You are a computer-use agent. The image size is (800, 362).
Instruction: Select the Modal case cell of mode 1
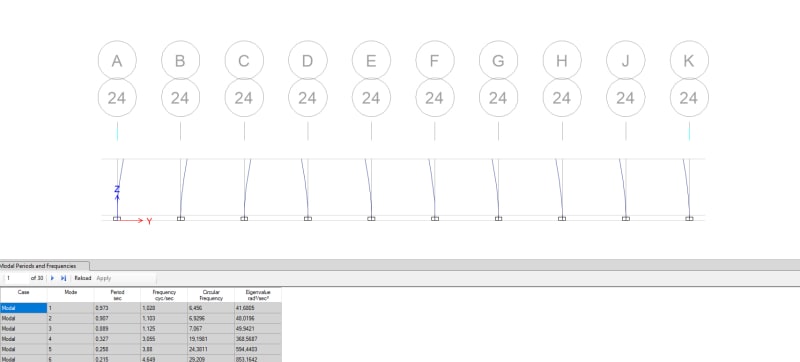tap(23, 308)
